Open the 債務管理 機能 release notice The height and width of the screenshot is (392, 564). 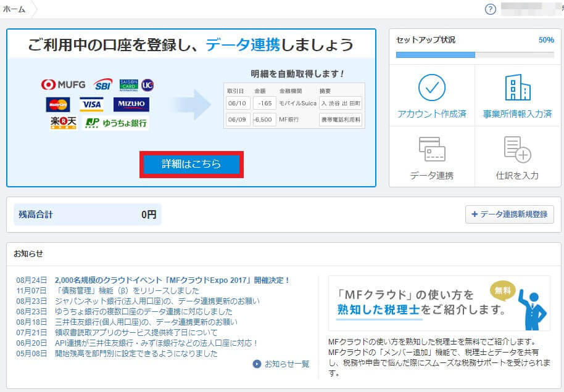[x=127, y=291]
